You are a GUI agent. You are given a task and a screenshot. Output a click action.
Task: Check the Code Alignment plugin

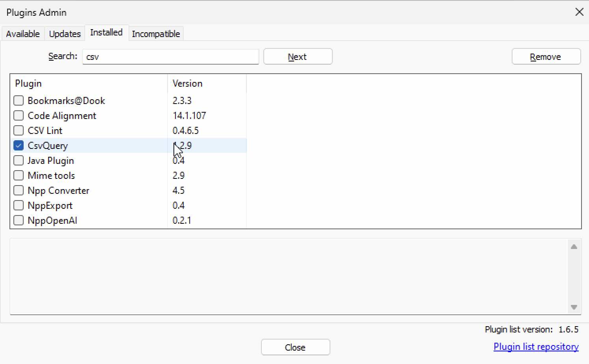19,115
